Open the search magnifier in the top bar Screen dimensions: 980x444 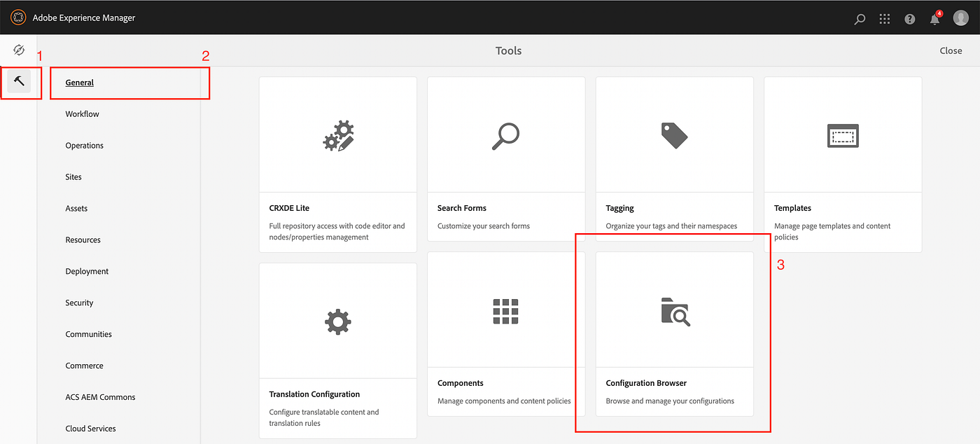tap(859, 19)
